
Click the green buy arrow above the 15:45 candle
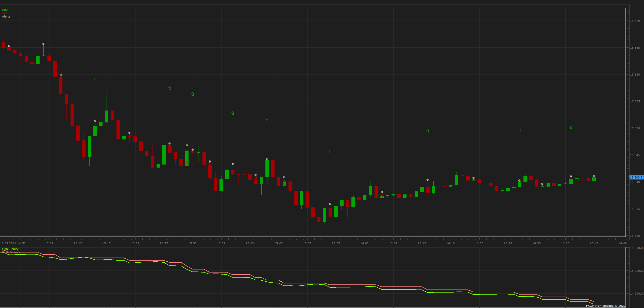coord(267,120)
